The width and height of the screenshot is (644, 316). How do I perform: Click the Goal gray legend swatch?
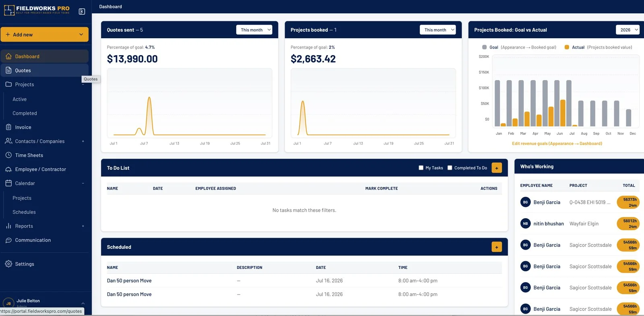coord(485,47)
